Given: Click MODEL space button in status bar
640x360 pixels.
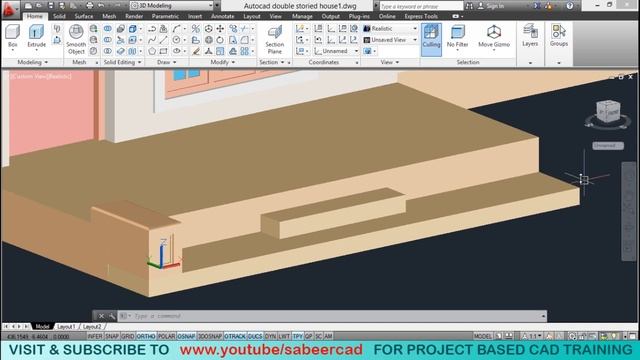Looking at the screenshot, I should tap(482, 336).
